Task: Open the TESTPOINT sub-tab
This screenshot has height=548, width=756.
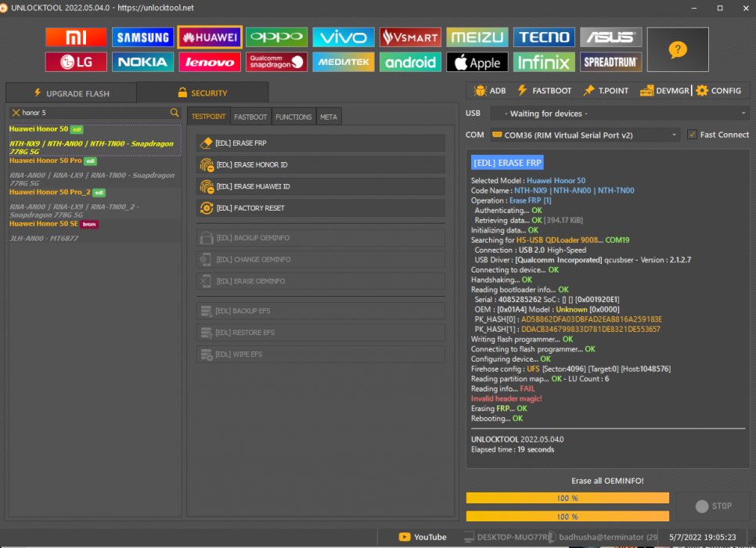Action: (208, 117)
